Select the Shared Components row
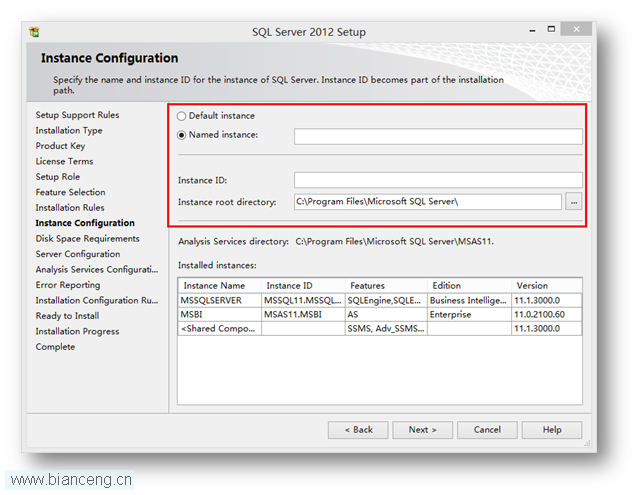The width and height of the screenshot is (639, 495). [x=380, y=329]
